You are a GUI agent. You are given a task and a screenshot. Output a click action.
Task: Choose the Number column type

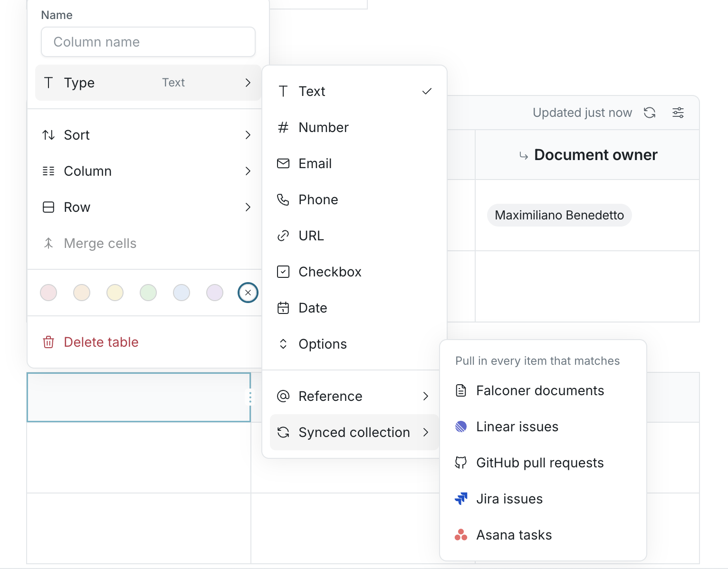(354, 127)
